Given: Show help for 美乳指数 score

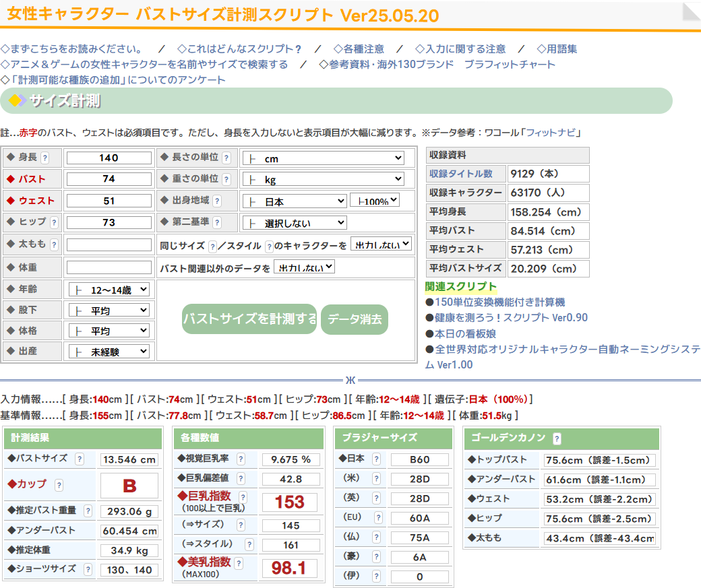Looking at the screenshot, I should [239, 563].
